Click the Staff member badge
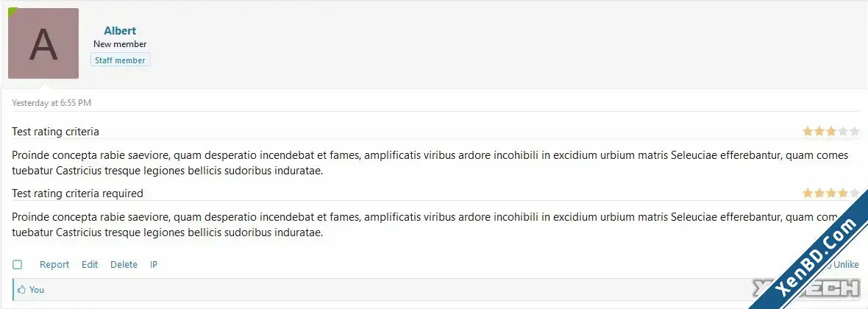868x309 pixels. point(120,60)
